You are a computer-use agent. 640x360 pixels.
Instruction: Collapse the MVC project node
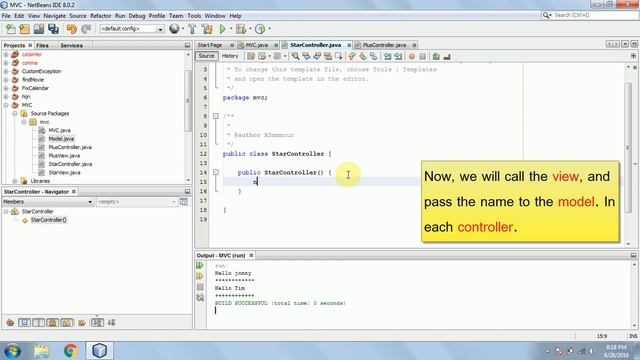[x=6, y=105]
